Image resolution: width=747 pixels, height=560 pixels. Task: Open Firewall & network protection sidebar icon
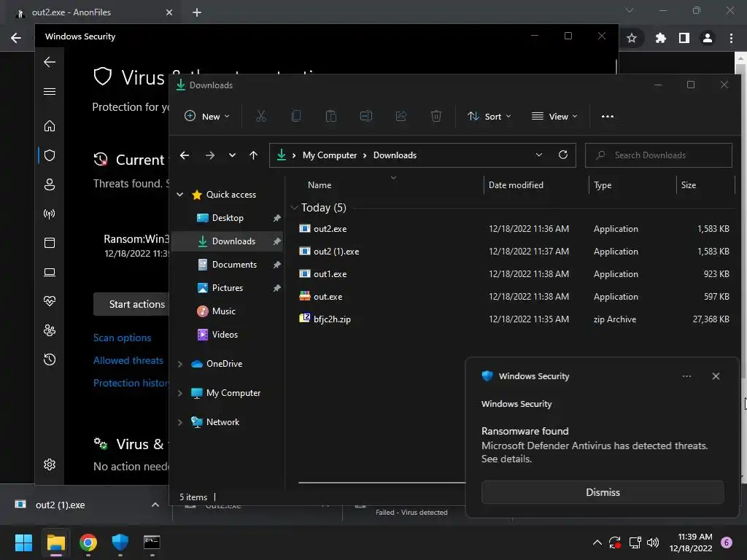click(x=50, y=214)
